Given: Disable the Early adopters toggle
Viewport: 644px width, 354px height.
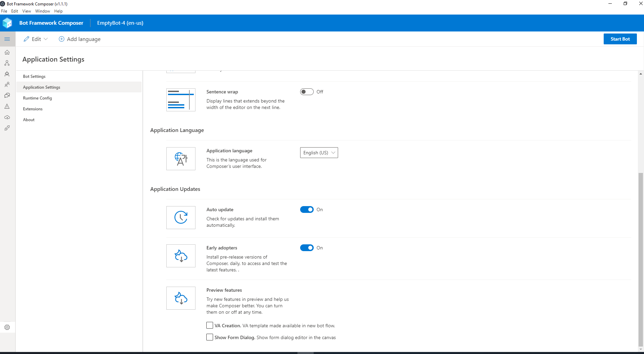Looking at the screenshot, I should click(x=307, y=248).
